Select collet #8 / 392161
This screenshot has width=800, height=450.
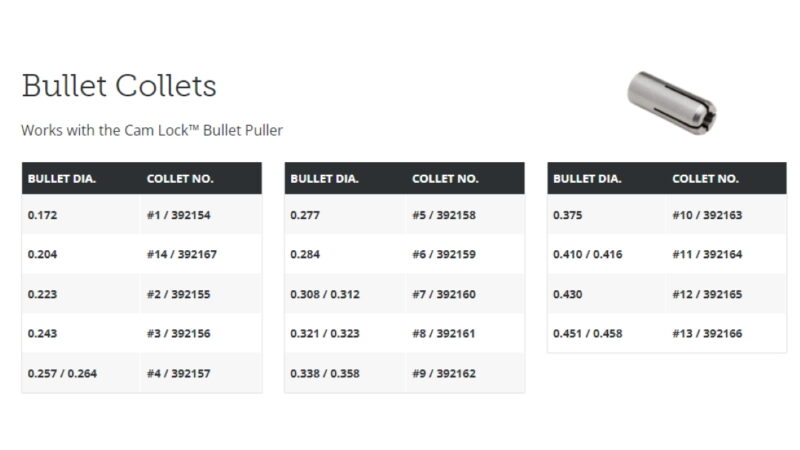[x=444, y=334]
